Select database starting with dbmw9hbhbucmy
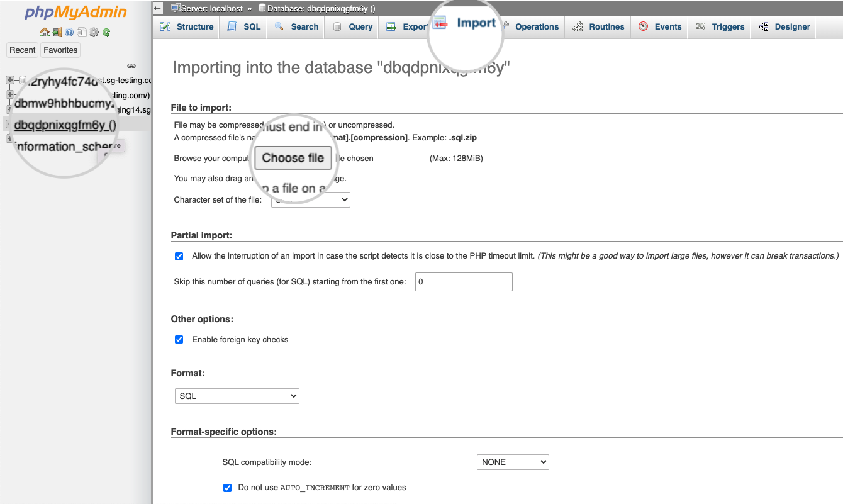843x504 pixels. click(64, 103)
